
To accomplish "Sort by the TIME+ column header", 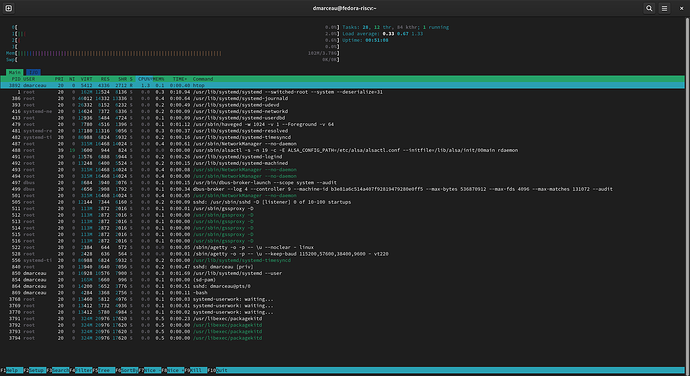I will [180, 79].
